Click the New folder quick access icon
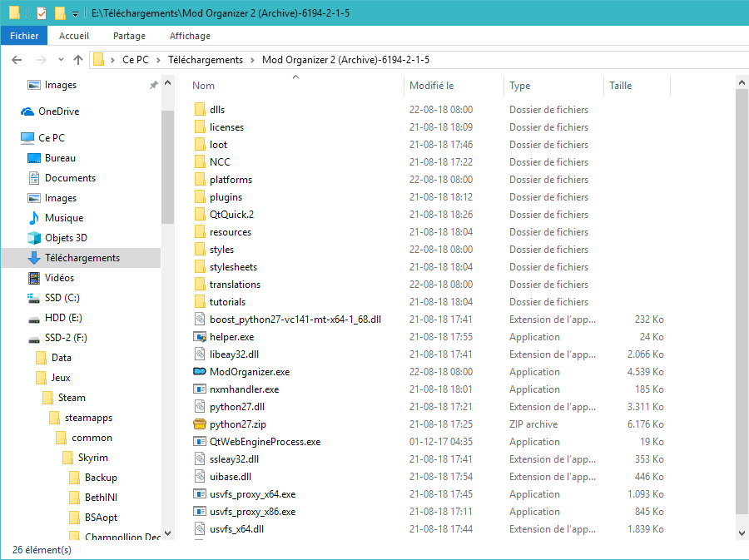The height and width of the screenshot is (560, 749). coord(60,12)
